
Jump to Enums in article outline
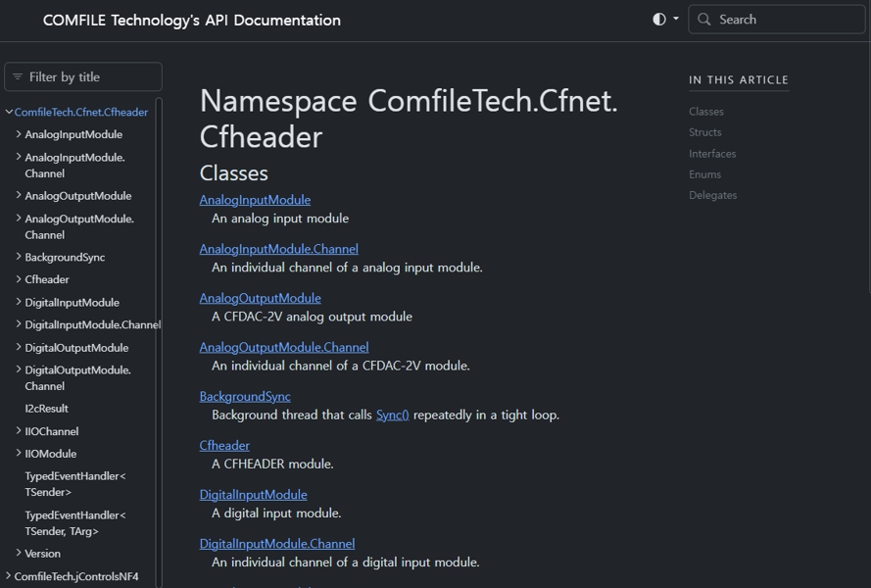tap(704, 174)
